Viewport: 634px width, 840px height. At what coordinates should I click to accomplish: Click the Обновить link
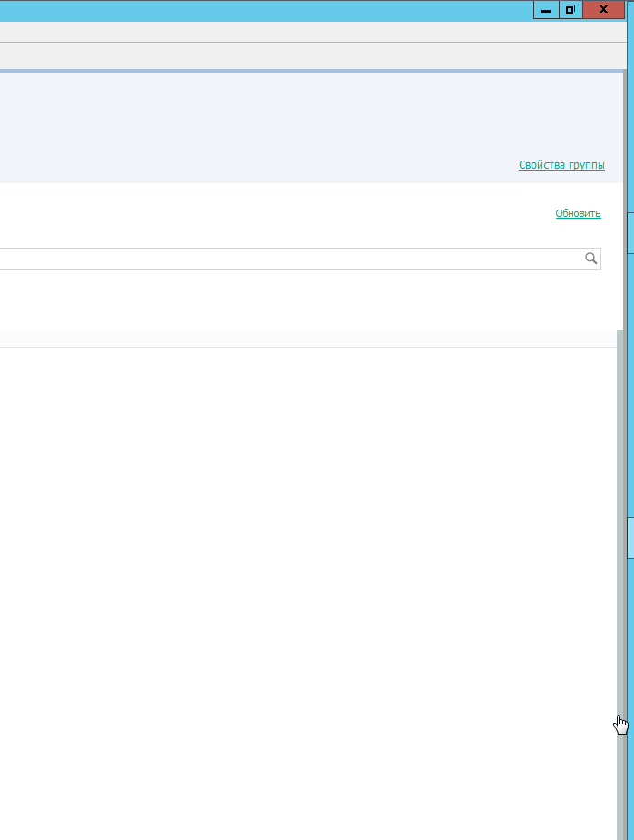(578, 213)
